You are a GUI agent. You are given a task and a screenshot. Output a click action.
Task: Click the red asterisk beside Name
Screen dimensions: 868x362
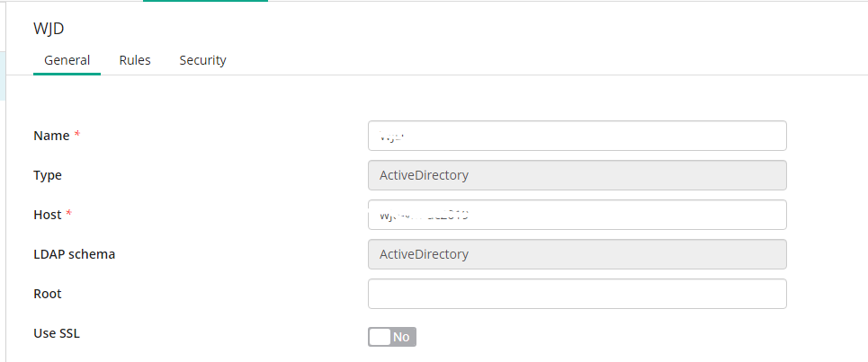77,135
